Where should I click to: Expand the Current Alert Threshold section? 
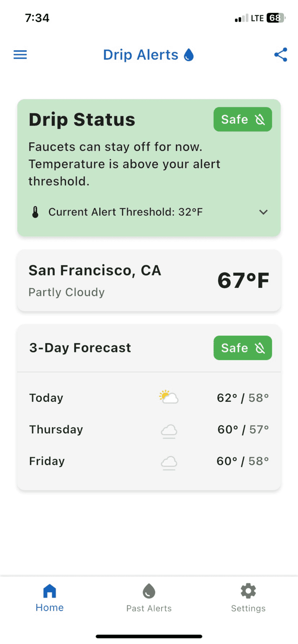[263, 212]
